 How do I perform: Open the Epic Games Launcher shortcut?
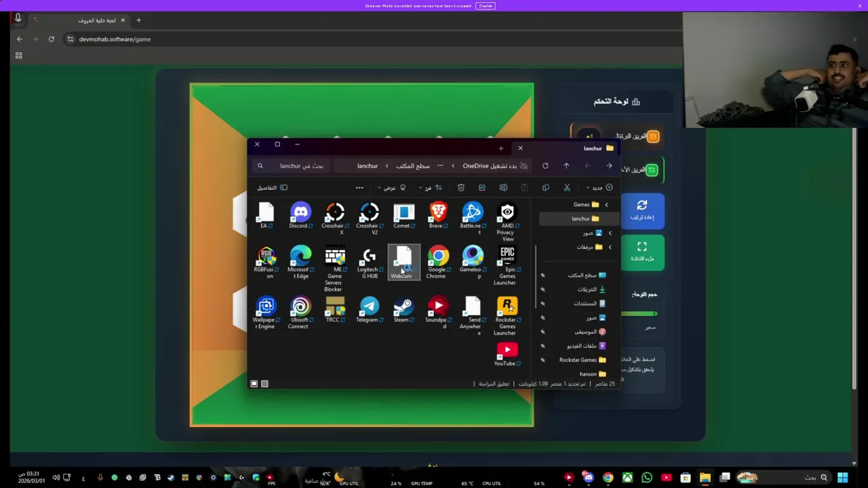coord(507,266)
